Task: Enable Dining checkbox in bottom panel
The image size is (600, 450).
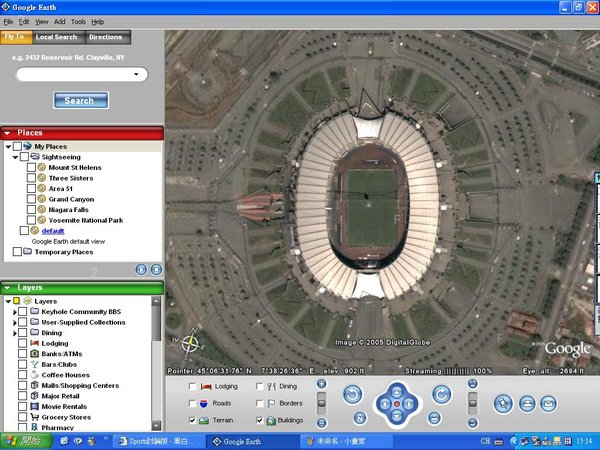Action: 259,386
